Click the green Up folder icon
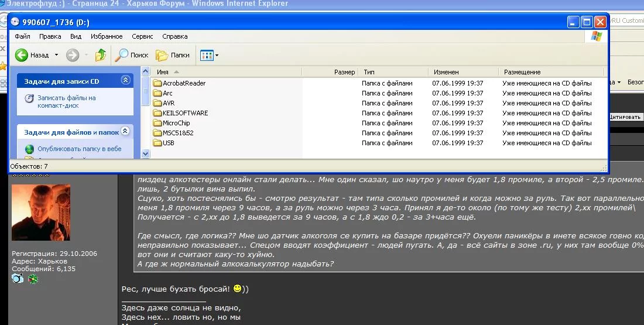 click(x=101, y=55)
